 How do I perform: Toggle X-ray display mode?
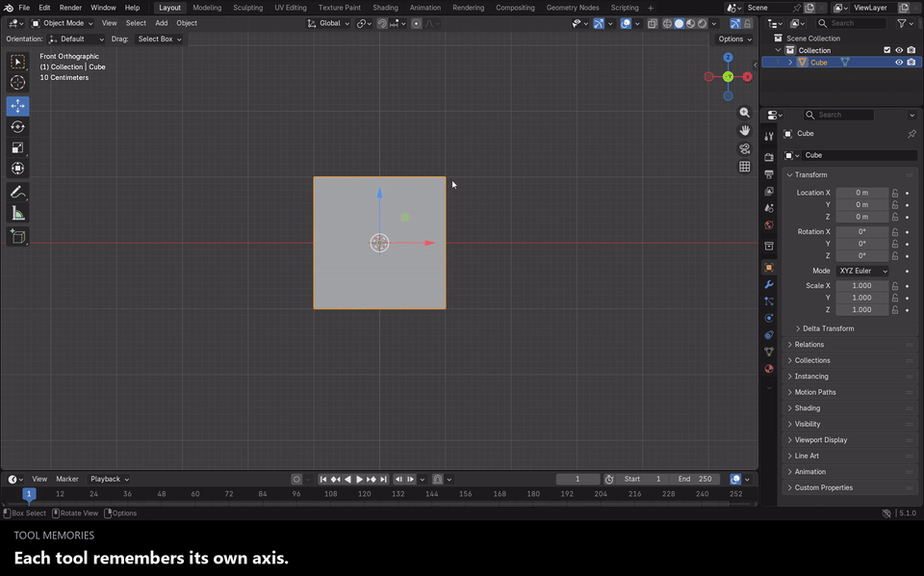[653, 23]
